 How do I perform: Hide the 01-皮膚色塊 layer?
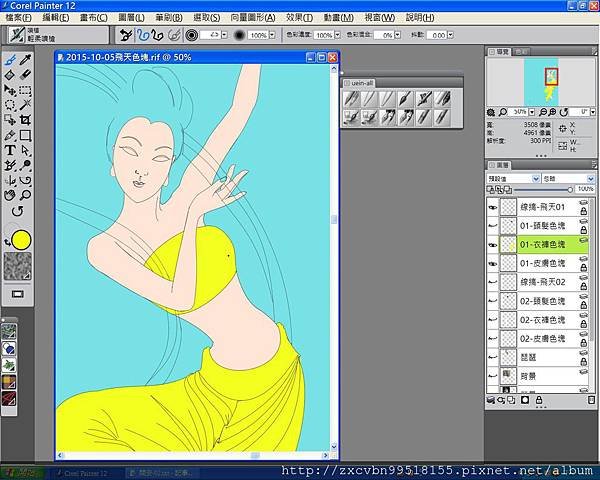(x=493, y=264)
